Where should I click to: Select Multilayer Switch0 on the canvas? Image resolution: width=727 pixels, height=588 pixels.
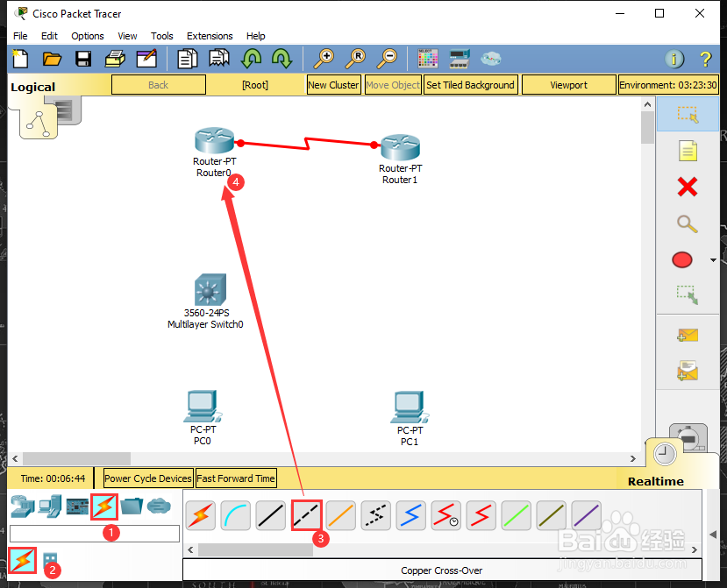(x=210, y=289)
